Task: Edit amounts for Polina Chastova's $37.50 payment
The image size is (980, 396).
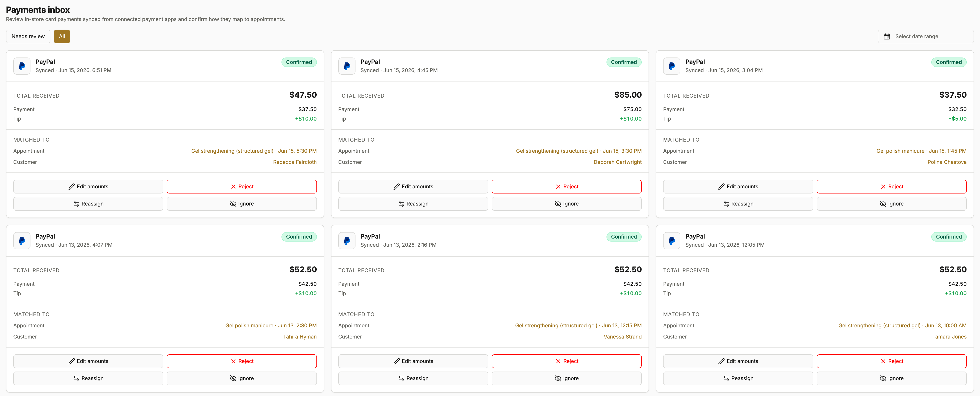Action: coord(738,187)
